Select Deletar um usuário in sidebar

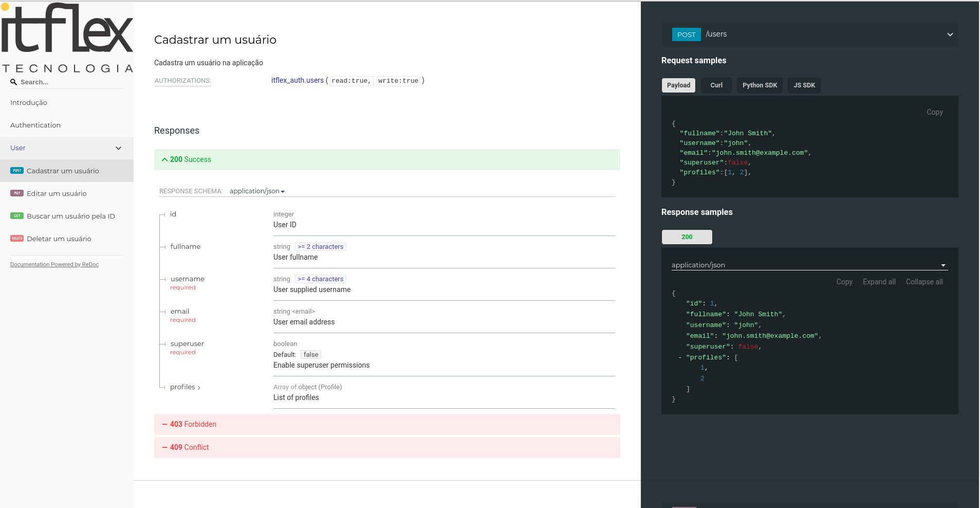tap(67, 239)
